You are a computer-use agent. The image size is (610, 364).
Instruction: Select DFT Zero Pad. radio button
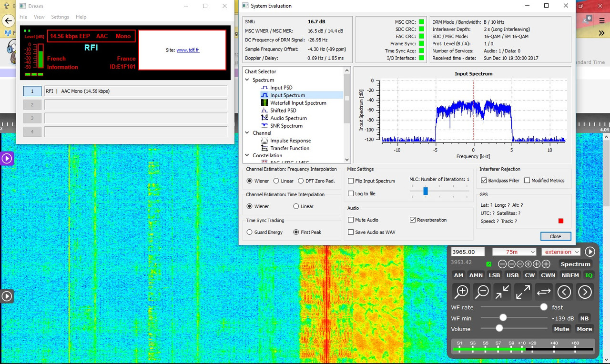[x=301, y=181]
